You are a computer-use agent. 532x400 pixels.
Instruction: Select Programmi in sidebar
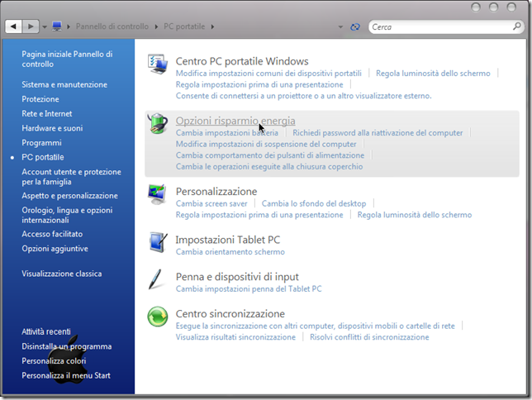tap(42, 143)
